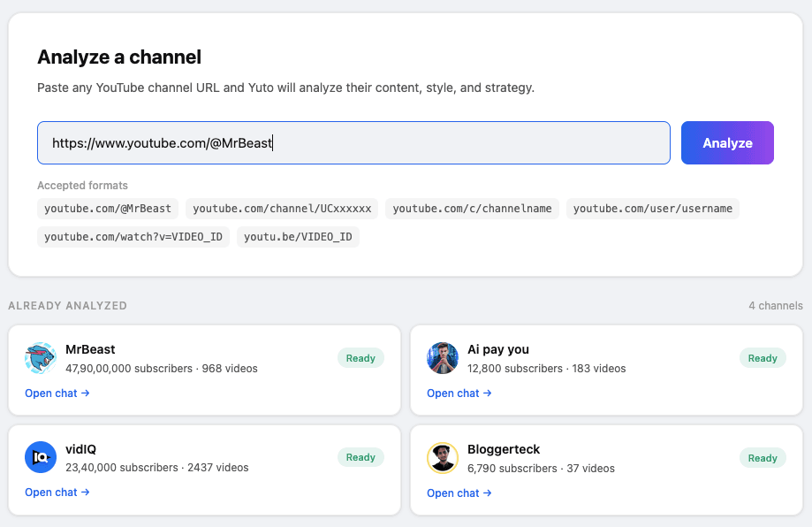The height and width of the screenshot is (527, 812).
Task: Click the 'Accepted formats' label
Action: tap(82, 186)
